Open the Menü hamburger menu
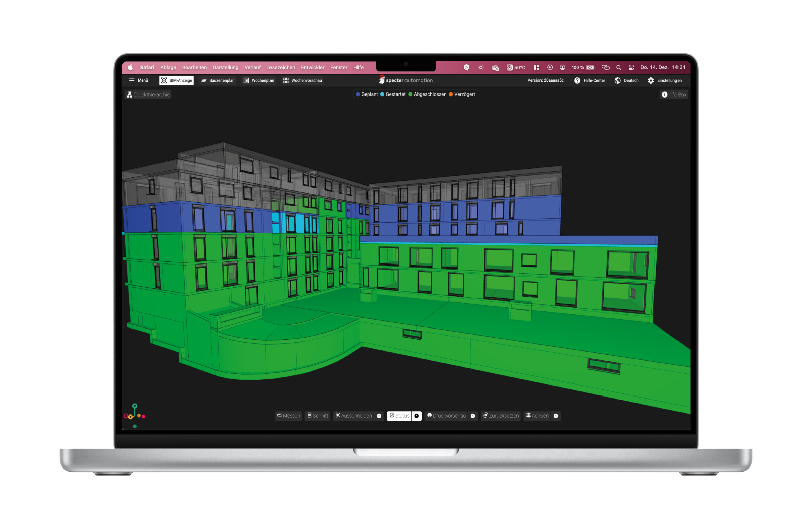Viewport: 812px width, 528px height. (139, 80)
